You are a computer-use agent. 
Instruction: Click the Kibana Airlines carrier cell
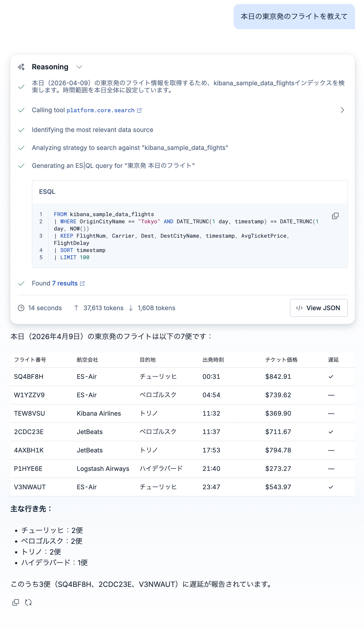99,413
